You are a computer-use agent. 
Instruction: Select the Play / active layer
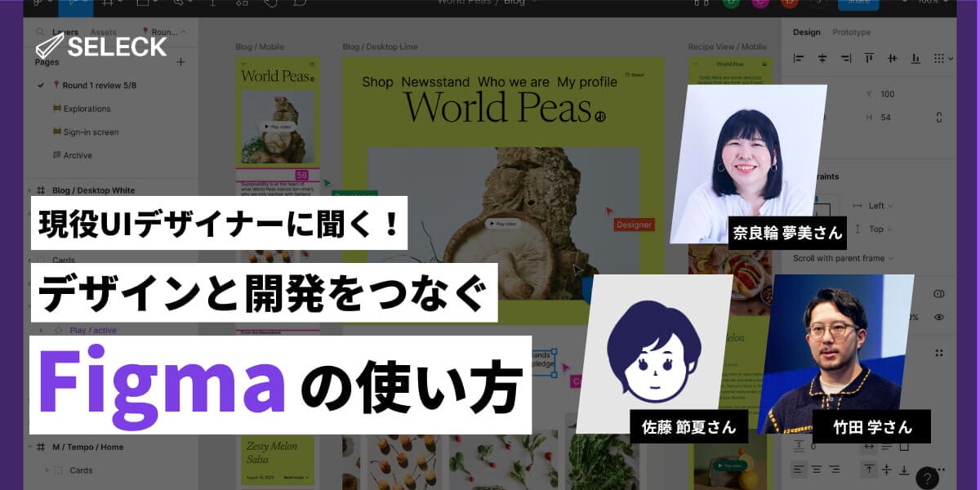pos(93,330)
